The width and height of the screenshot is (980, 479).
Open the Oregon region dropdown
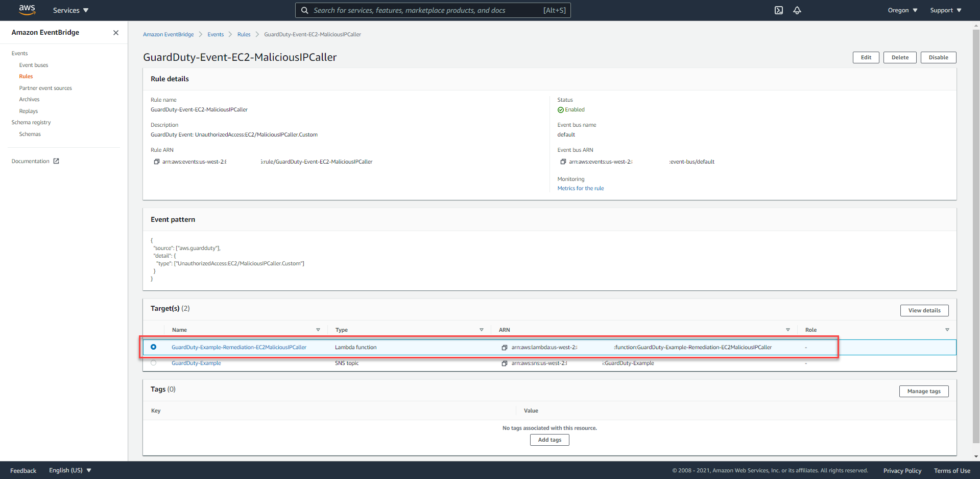tap(902, 10)
